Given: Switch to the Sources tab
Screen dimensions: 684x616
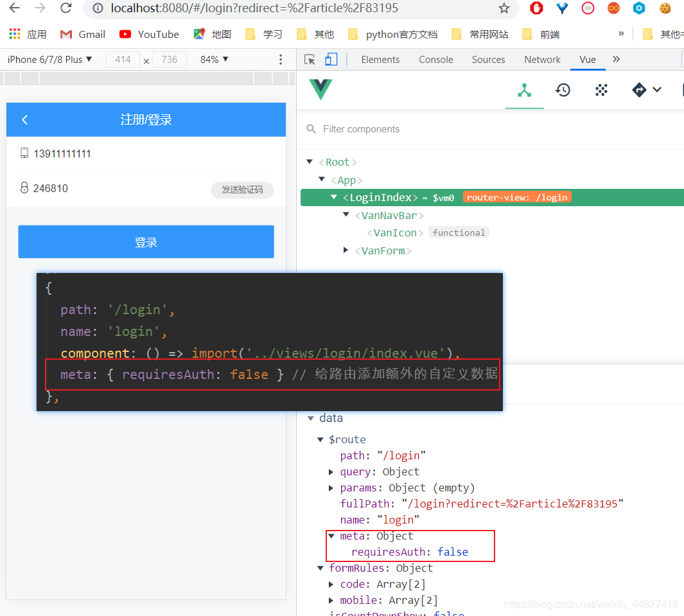Looking at the screenshot, I should tap(489, 59).
